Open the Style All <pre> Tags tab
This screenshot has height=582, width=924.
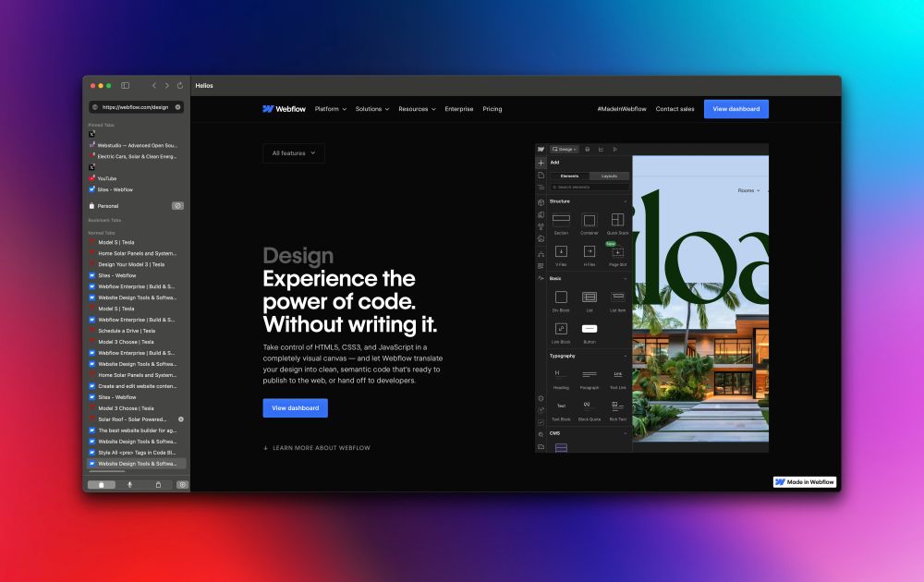137,453
